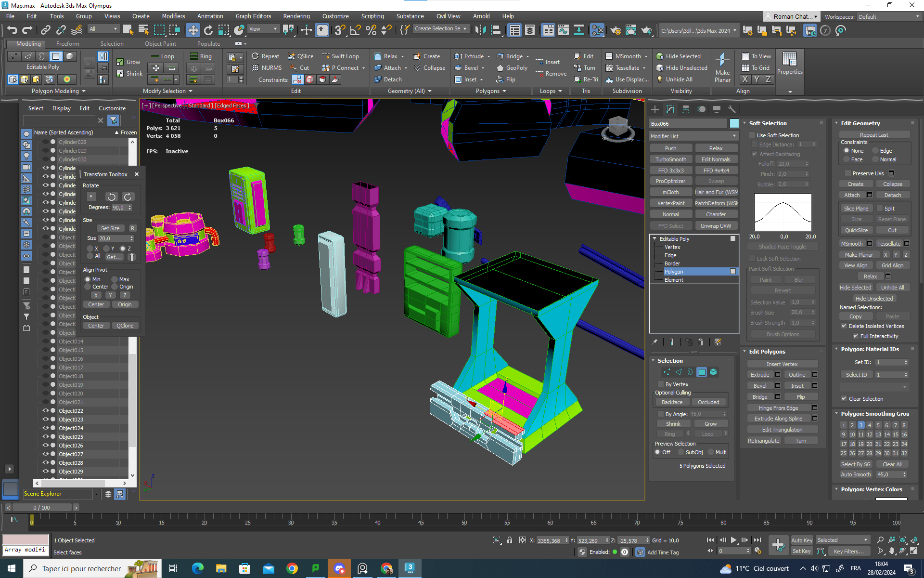Switch to Hierarchy command panel icon

pos(686,109)
